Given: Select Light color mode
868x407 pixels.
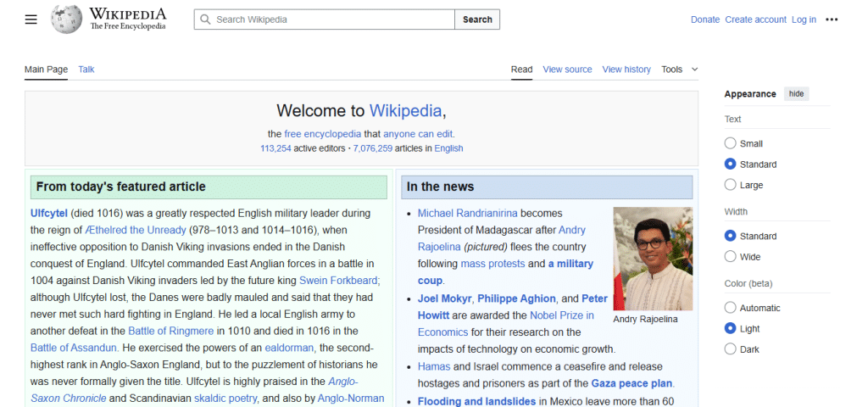Looking at the screenshot, I should tap(730, 328).
